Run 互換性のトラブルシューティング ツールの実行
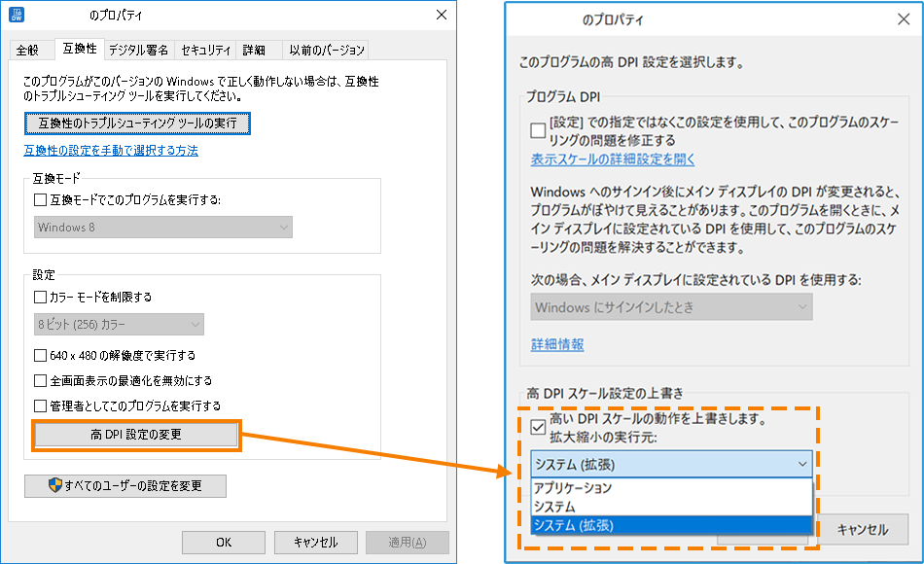 tap(137, 123)
